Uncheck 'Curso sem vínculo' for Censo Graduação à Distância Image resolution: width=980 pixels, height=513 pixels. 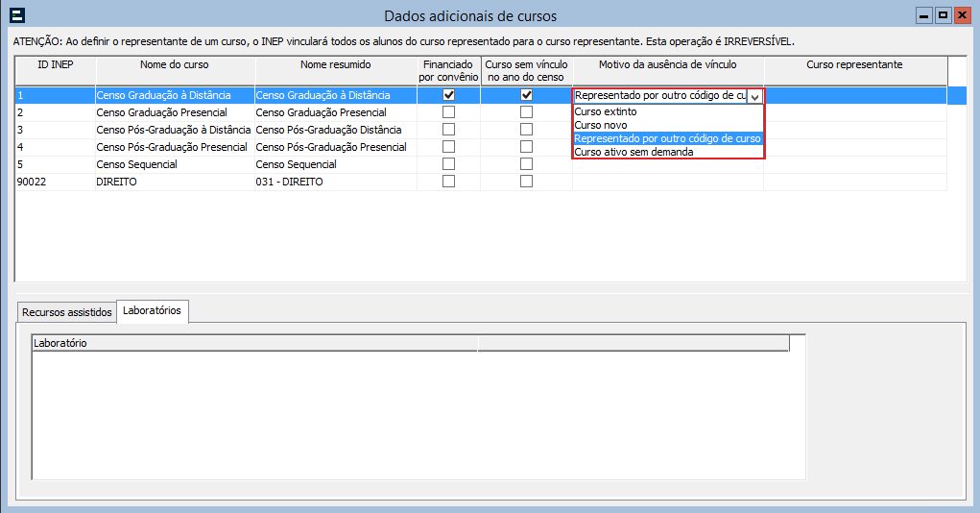[526, 95]
